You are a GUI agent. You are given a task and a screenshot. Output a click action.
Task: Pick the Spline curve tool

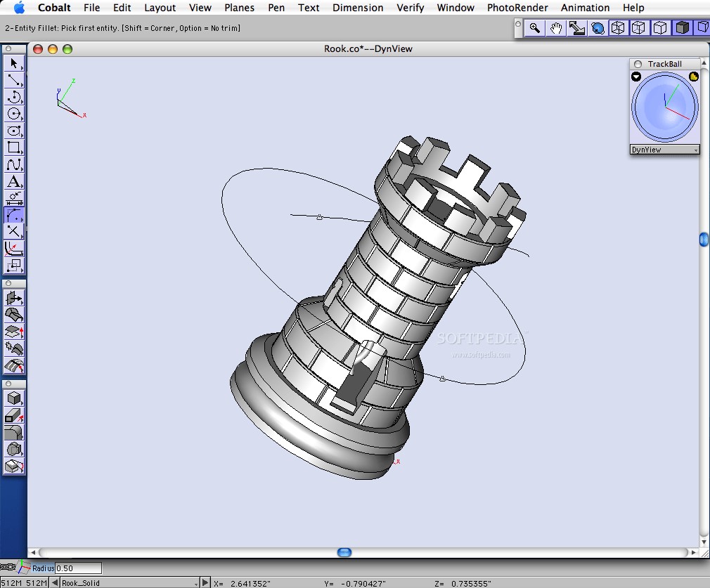coord(14,165)
